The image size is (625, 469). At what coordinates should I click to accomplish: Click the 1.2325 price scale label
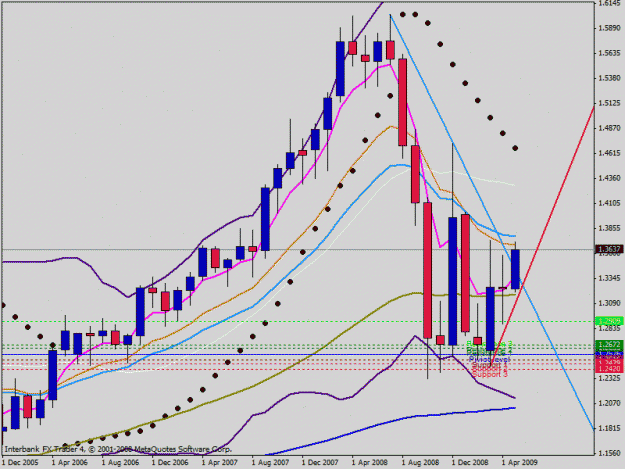(x=609, y=378)
